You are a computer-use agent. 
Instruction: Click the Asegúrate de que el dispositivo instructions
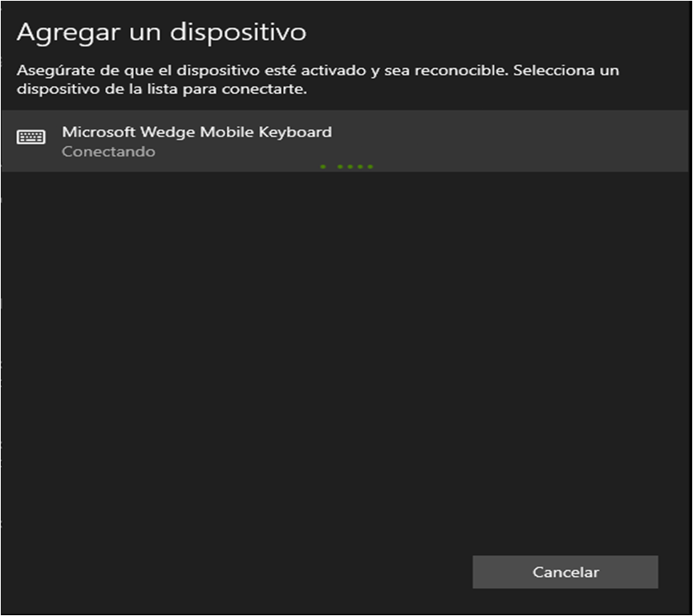coord(318,79)
